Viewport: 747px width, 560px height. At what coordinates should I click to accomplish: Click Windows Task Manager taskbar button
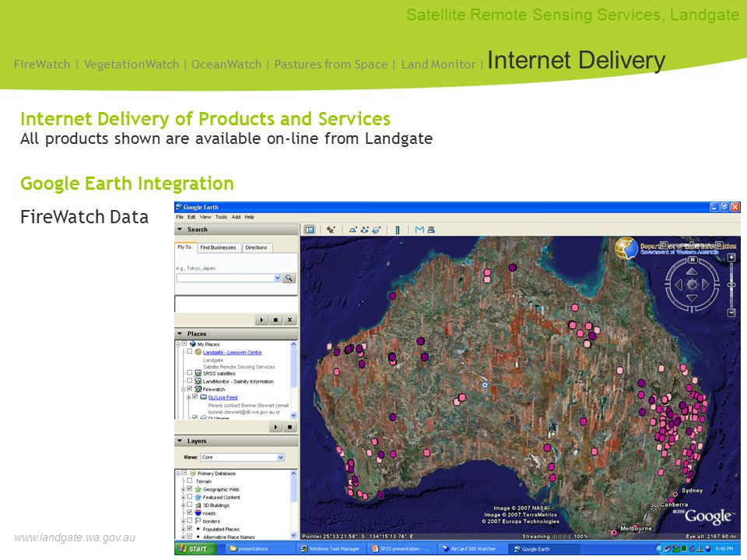pos(330,548)
